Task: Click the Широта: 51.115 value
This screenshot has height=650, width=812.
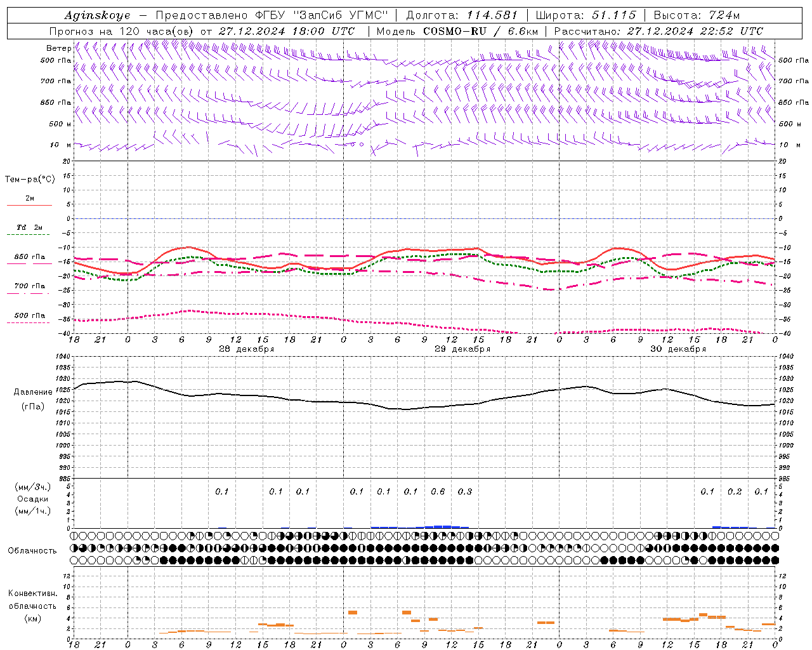Action: tap(586, 15)
